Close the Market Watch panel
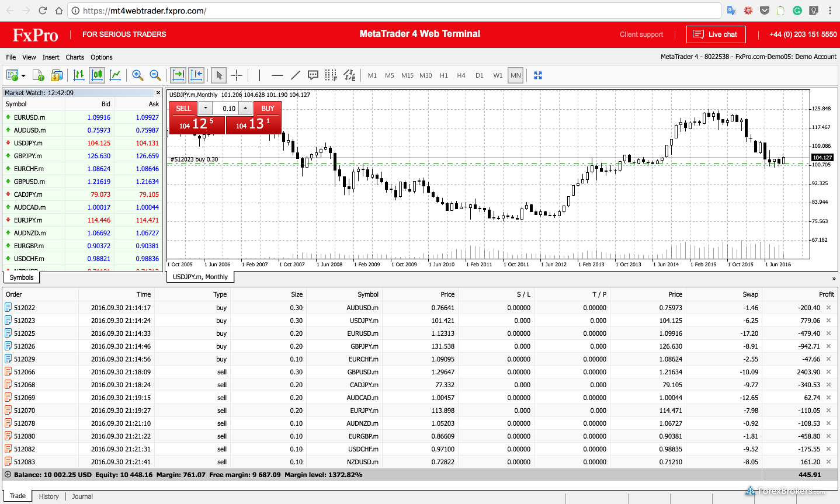840x504 pixels. (158, 93)
